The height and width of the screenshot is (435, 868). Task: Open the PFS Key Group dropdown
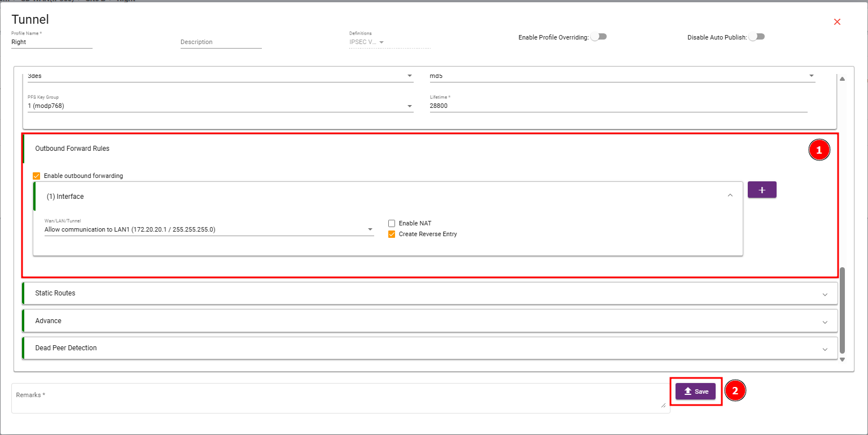(221, 106)
